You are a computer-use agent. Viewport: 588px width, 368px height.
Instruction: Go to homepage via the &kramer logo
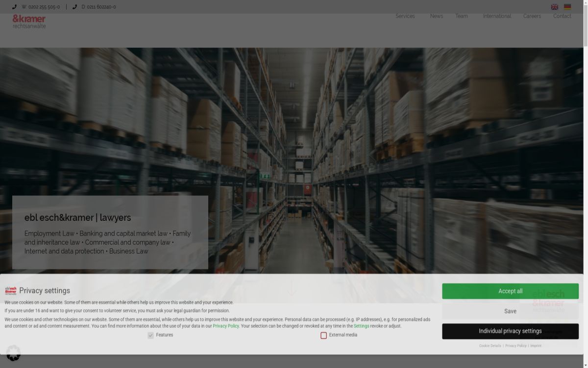[x=29, y=21]
